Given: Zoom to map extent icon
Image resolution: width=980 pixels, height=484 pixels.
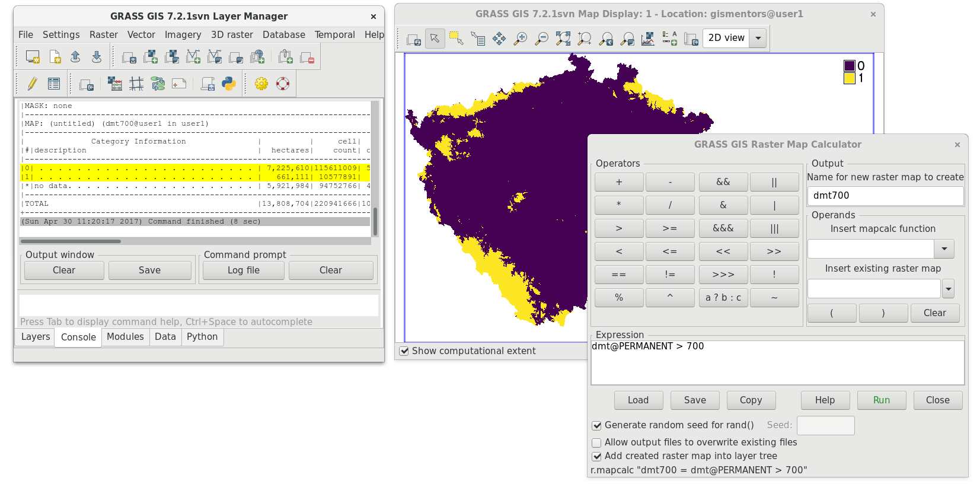Looking at the screenshot, I should [x=563, y=39].
